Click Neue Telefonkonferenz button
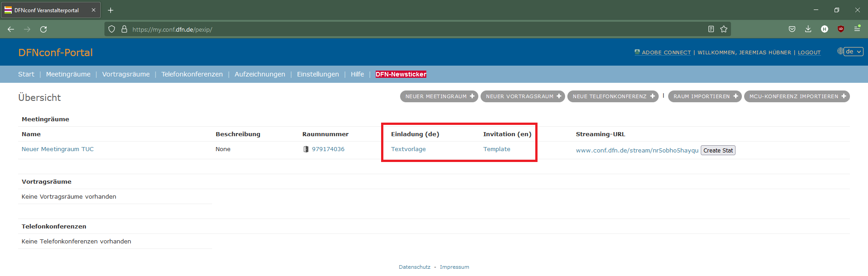The height and width of the screenshot is (276, 868). coord(613,96)
